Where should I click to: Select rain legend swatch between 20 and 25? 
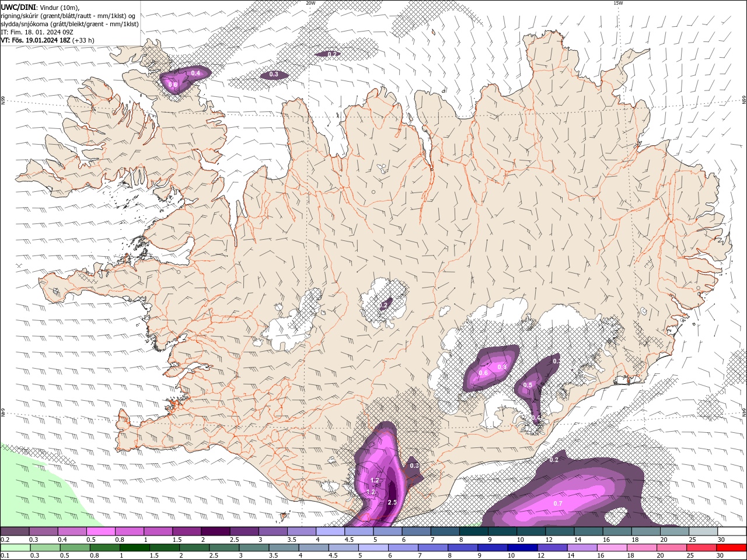pyautogui.click(x=671, y=548)
